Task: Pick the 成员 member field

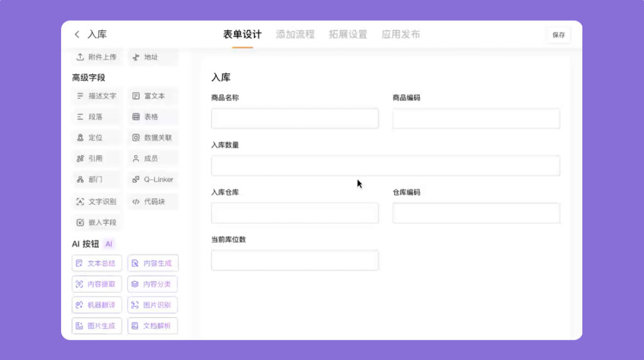Action: pyautogui.click(x=152, y=158)
